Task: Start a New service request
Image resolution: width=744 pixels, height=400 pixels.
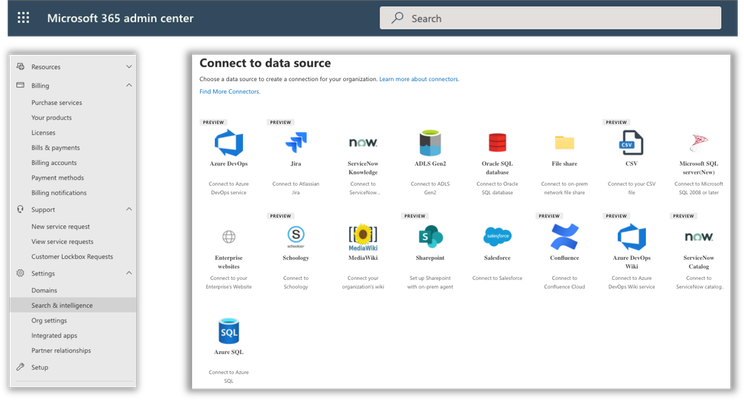Action: coord(60,226)
